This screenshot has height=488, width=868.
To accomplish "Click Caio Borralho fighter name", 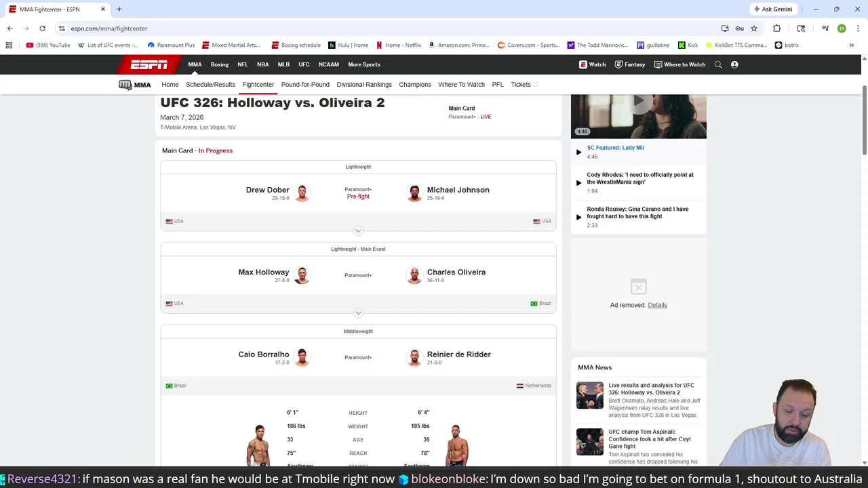I will [264, 354].
